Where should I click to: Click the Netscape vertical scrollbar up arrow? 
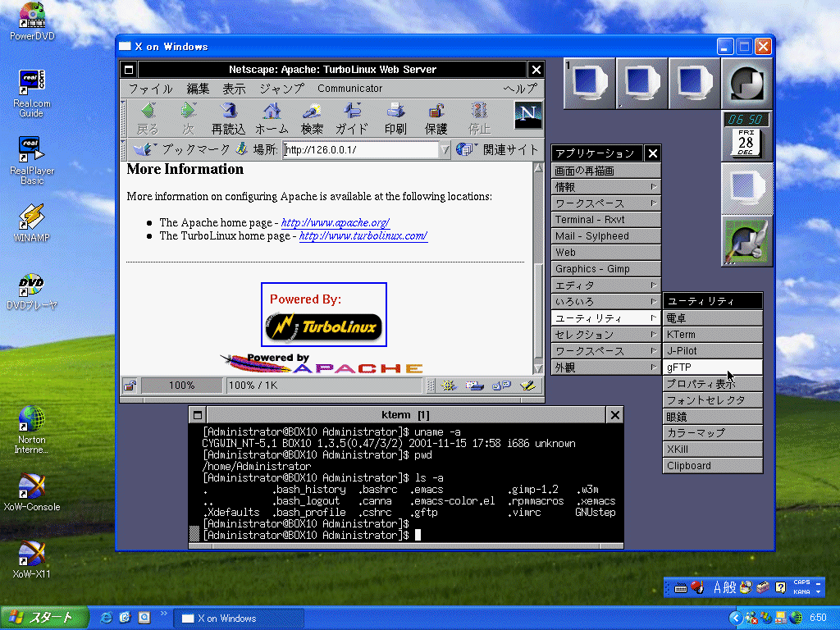538,167
